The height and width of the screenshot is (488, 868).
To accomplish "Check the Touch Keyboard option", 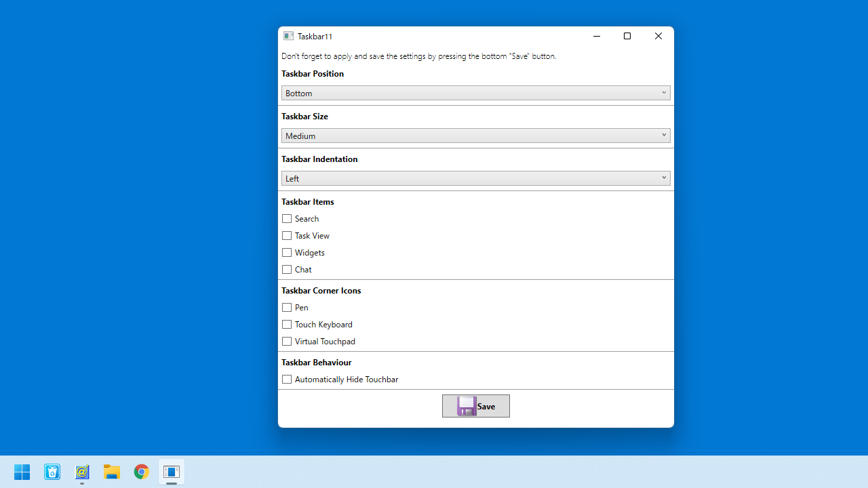I will [x=287, y=325].
